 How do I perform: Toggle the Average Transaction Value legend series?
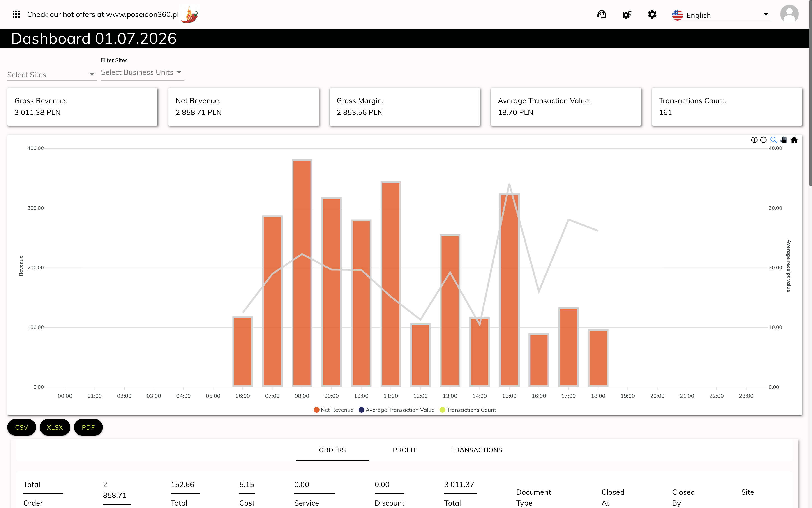(x=397, y=410)
